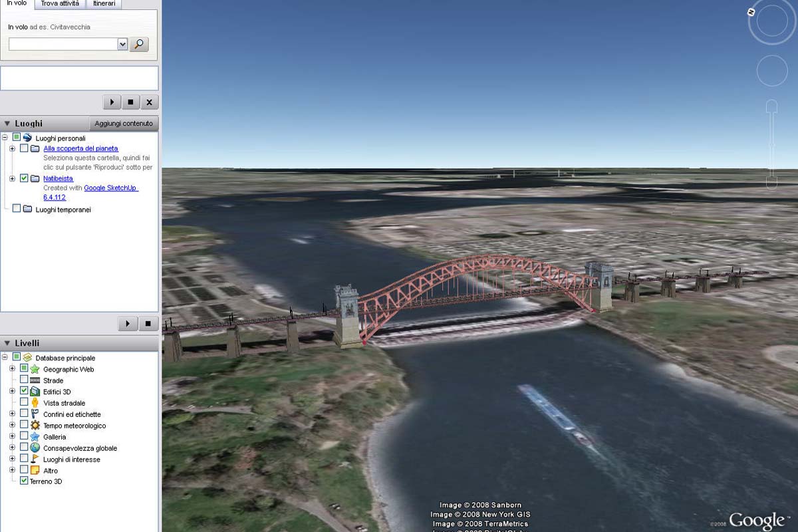Image resolution: width=798 pixels, height=532 pixels.
Task: Enable the Confini ed etichette checkbox
Action: coord(24,414)
